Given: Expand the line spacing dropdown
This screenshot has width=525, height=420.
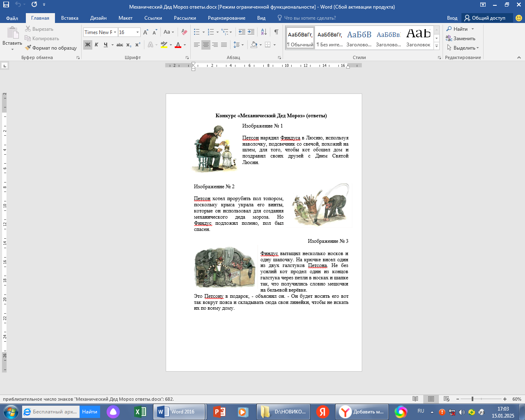Looking at the screenshot, I should tap(242, 45).
